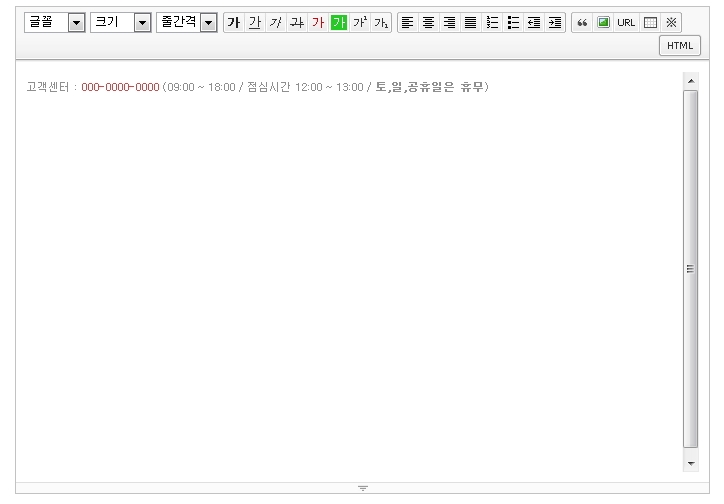Switch to HTML source mode
724x504 pixels.
pyautogui.click(x=680, y=46)
